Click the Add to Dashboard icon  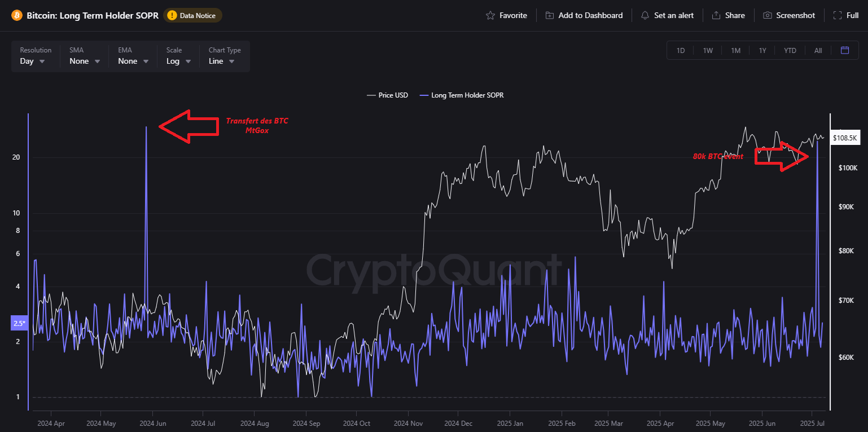pos(550,15)
